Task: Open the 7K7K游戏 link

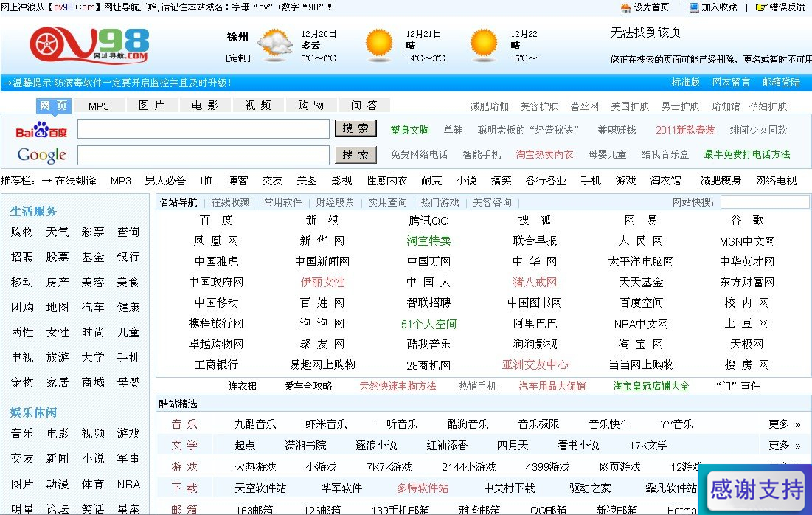Action: click(389, 467)
